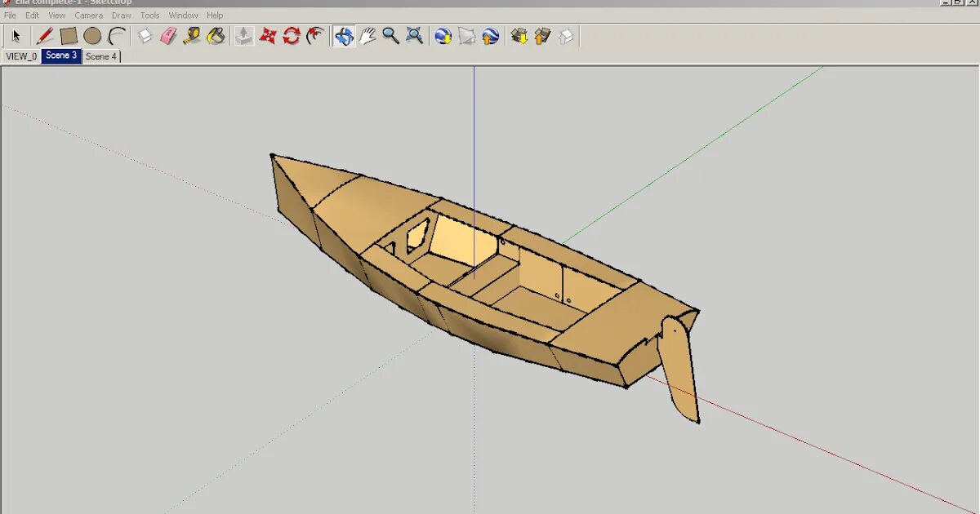This screenshot has height=514, width=980.
Task: Open the Window menu
Action: click(x=184, y=16)
